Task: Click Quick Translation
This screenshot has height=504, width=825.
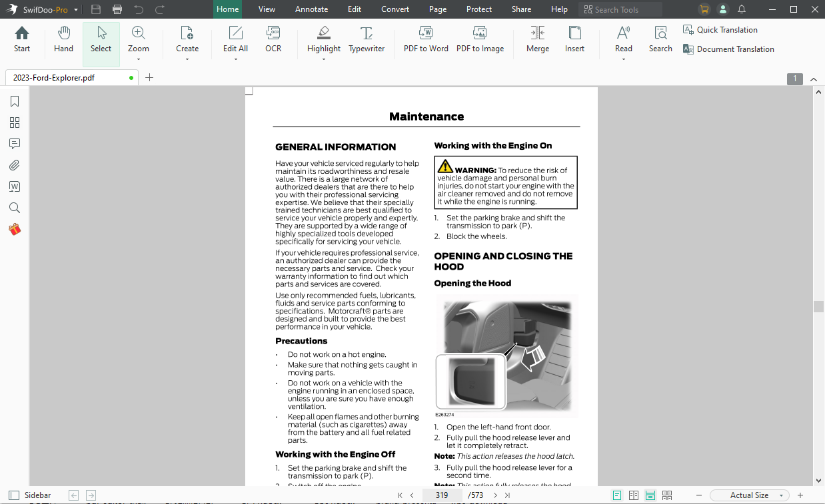Action: pos(720,30)
